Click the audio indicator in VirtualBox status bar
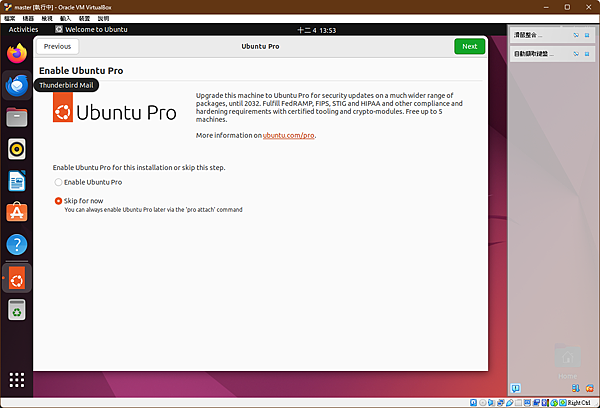The image size is (600, 408). pyautogui.click(x=491, y=403)
